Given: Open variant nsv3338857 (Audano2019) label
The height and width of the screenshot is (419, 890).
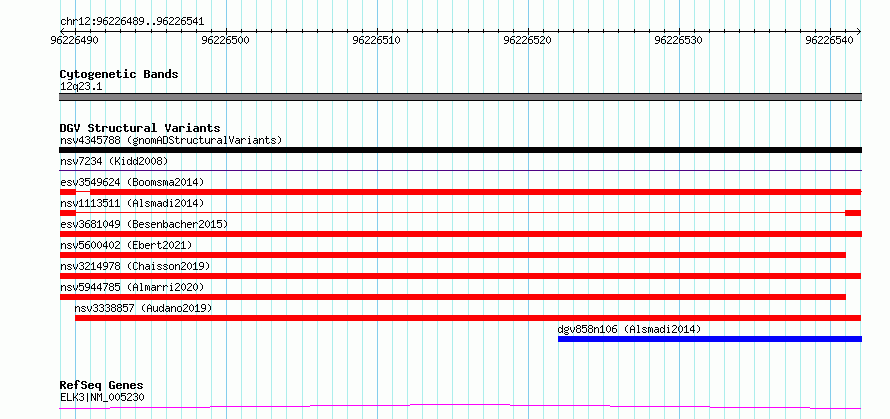Looking at the screenshot, I should pyautogui.click(x=144, y=308).
